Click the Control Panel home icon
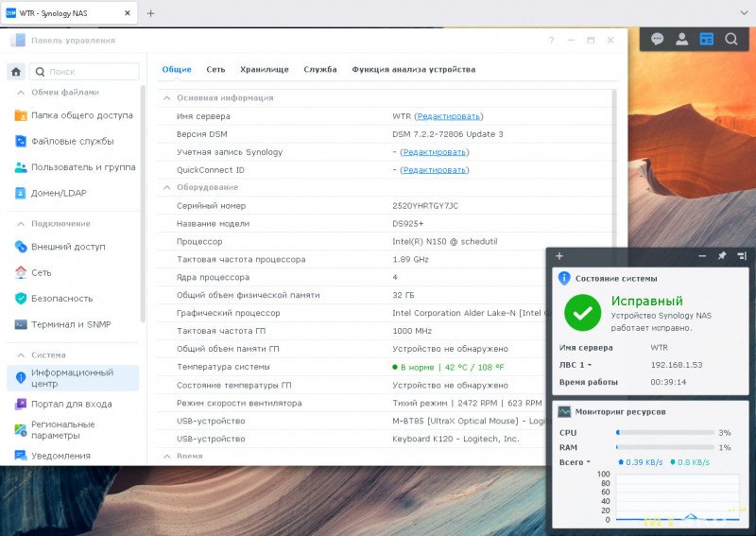Screen dimensions: 756x536 click(x=16, y=72)
